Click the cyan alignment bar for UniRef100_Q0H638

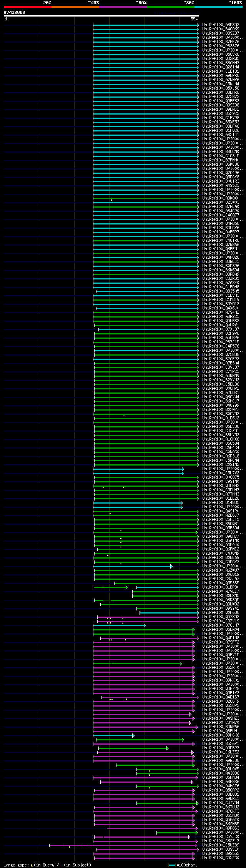[169, 612]
